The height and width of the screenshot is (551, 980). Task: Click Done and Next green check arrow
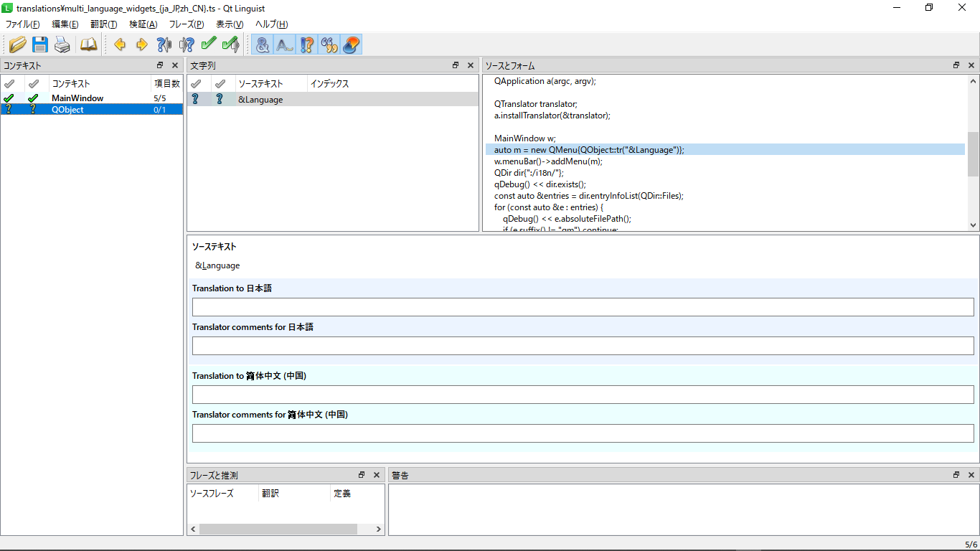230,44
